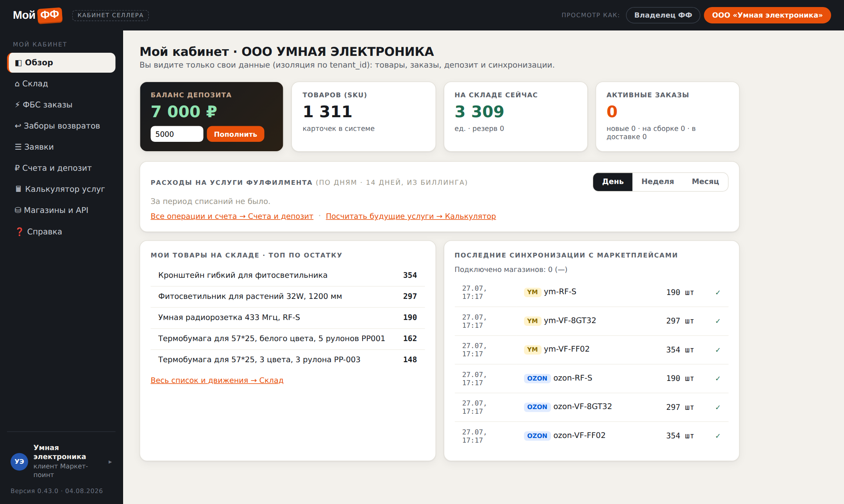This screenshot has width=844, height=504.
Task: Open Заборы возвратов page
Action: 61,126
